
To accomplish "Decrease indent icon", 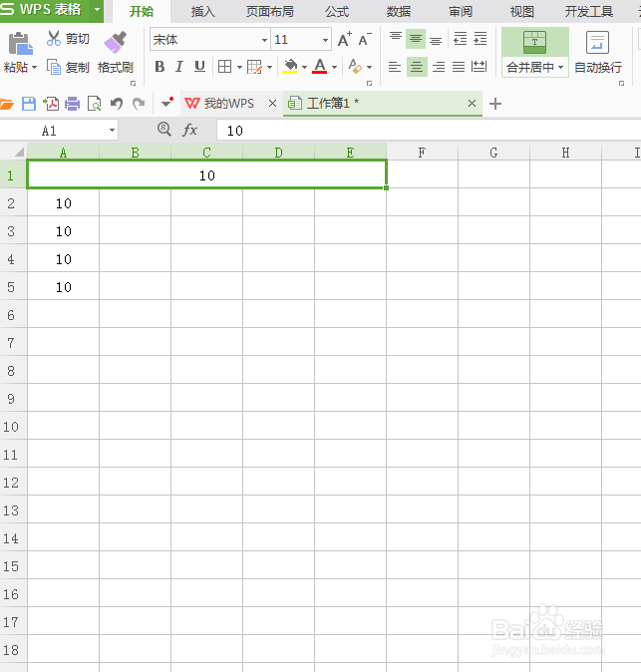I will 461,39.
